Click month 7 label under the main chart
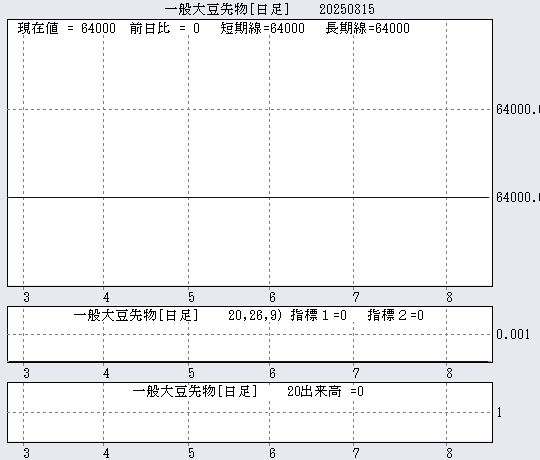This screenshot has width=540, height=460. click(356, 297)
